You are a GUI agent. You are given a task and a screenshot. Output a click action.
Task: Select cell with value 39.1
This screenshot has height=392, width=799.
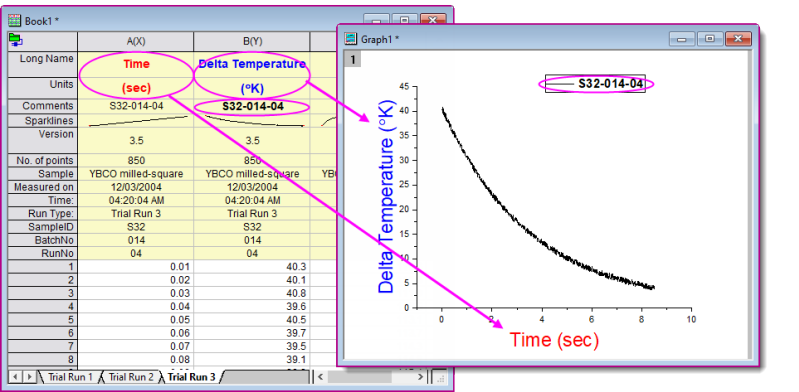[x=252, y=359]
